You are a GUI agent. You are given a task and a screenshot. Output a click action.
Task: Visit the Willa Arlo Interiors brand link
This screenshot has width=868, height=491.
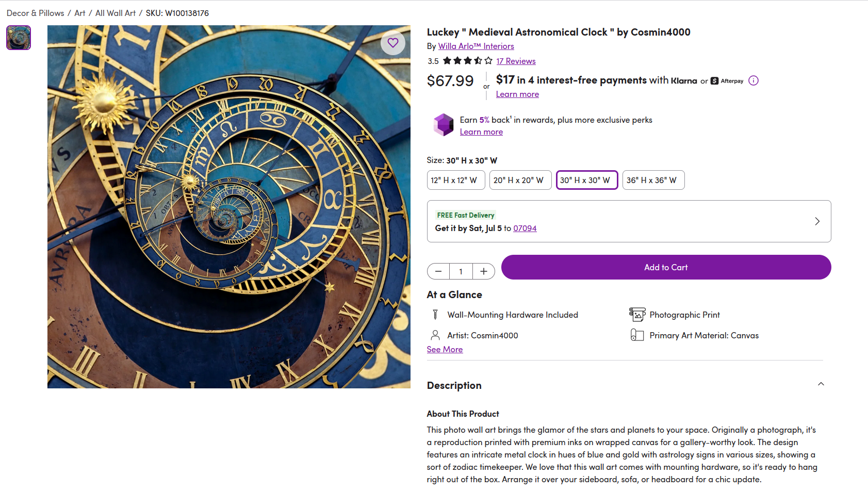tap(476, 46)
